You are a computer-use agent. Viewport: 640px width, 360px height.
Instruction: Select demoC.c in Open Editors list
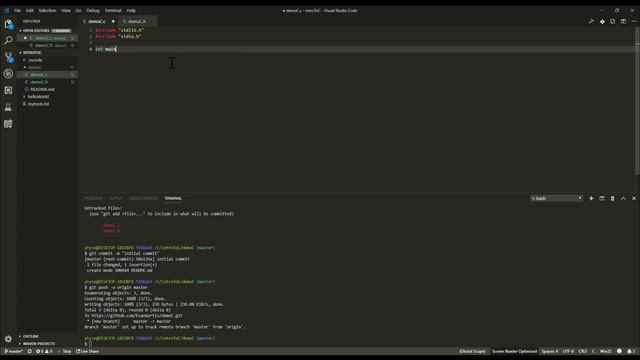pyautogui.click(x=47, y=38)
